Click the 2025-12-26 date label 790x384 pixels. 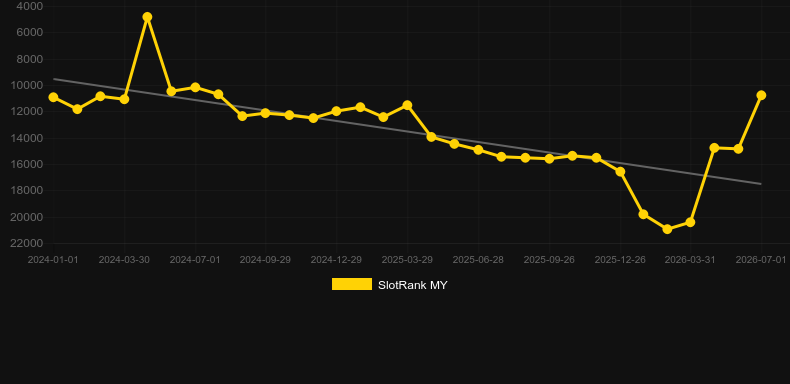coord(620,260)
